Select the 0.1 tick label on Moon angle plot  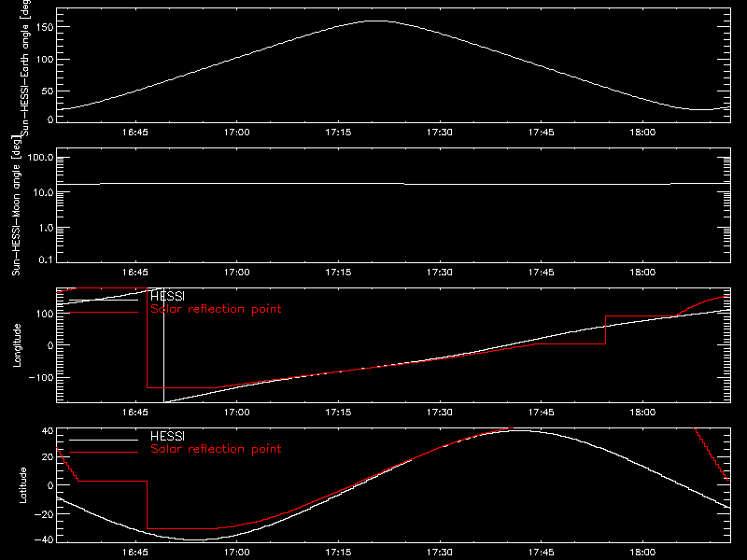[46, 260]
